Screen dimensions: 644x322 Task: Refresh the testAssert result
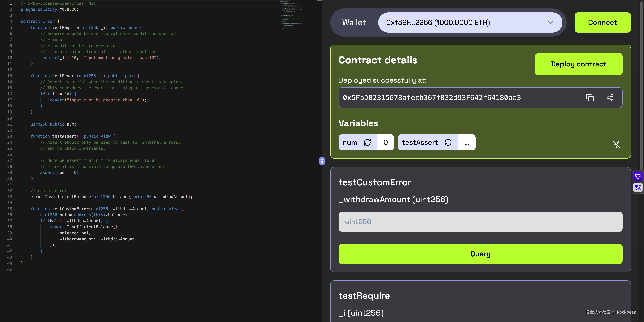point(448,142)
